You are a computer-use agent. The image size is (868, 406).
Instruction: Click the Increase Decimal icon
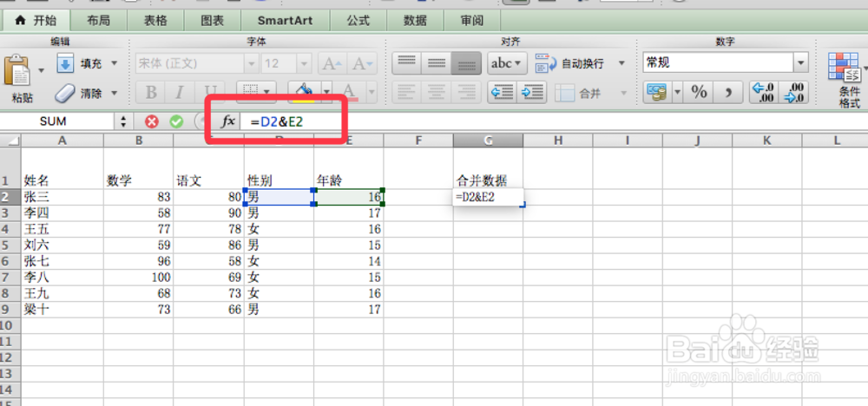pos(765,92)
